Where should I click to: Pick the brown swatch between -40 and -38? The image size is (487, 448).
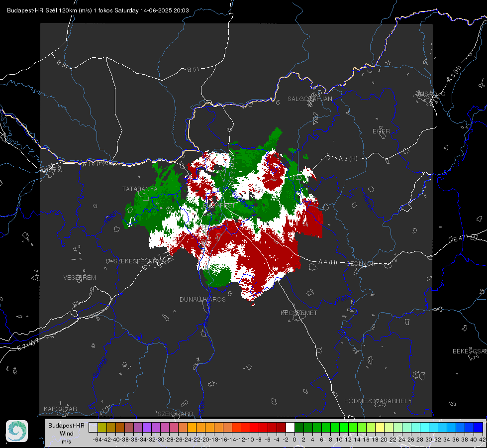(120, 427)
